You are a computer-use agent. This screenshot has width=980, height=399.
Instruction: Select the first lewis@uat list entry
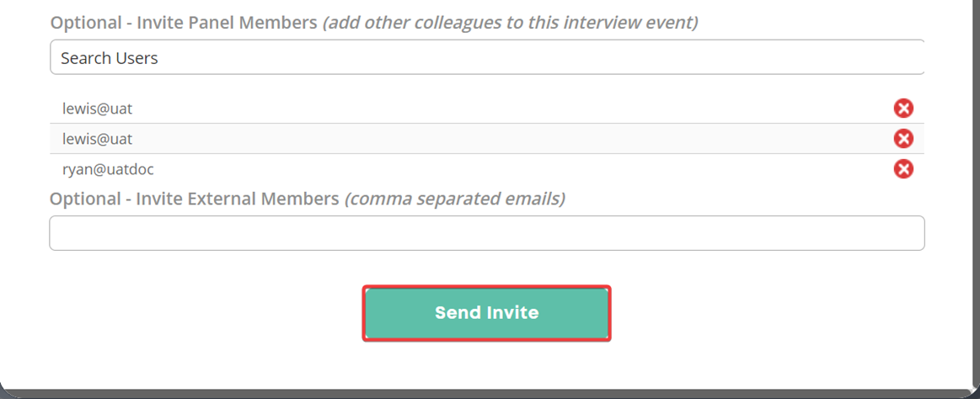click(98, 109)
